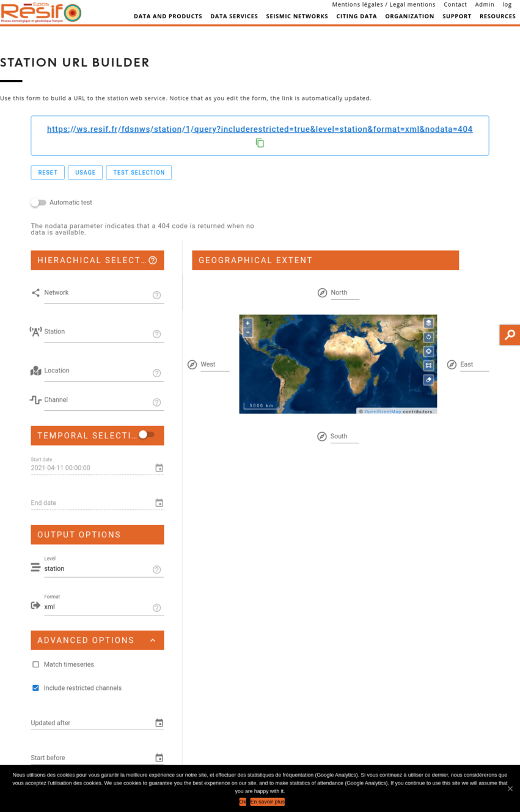Open the map layers switcher
Screen dimensions: 520x812
[x=428, y=323]
